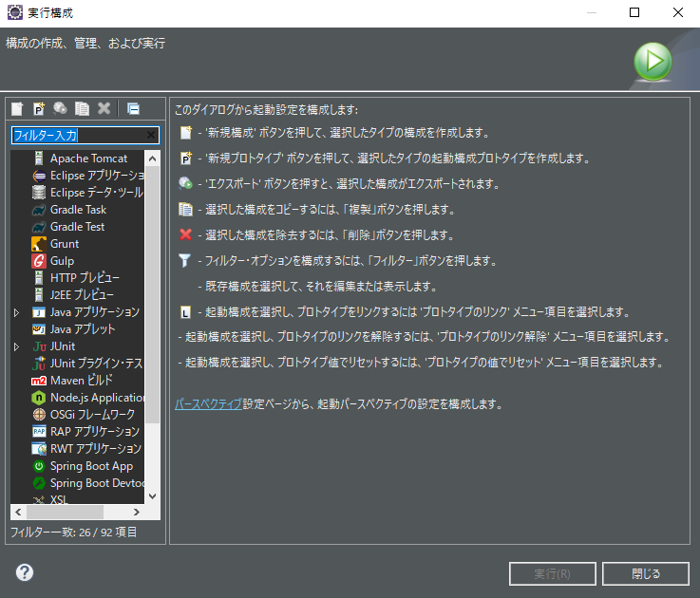Select the Apache Tomcat text label
The width and height of the screenshot is (700, 598).
(89, 159)
